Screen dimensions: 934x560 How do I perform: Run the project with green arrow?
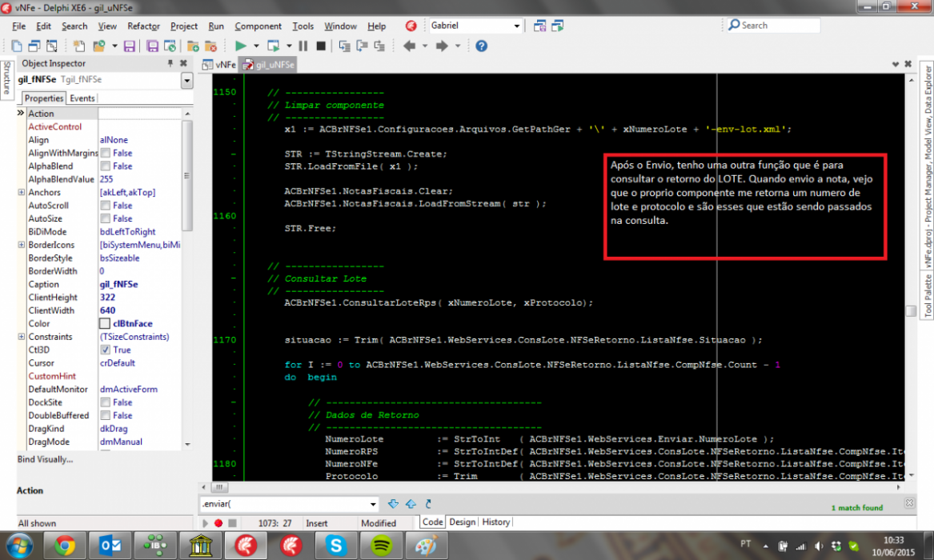pyautogui.click(x=241, y=46)
